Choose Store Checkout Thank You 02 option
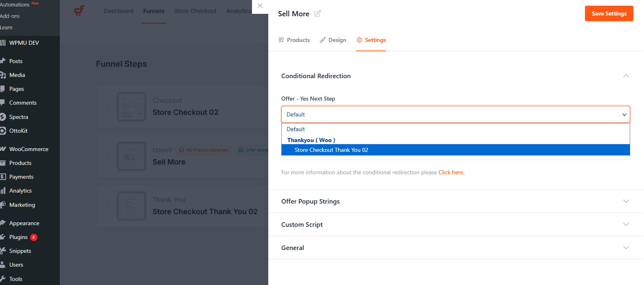The image size is (644, 285). pyautogui.click(x=456, y=150)
